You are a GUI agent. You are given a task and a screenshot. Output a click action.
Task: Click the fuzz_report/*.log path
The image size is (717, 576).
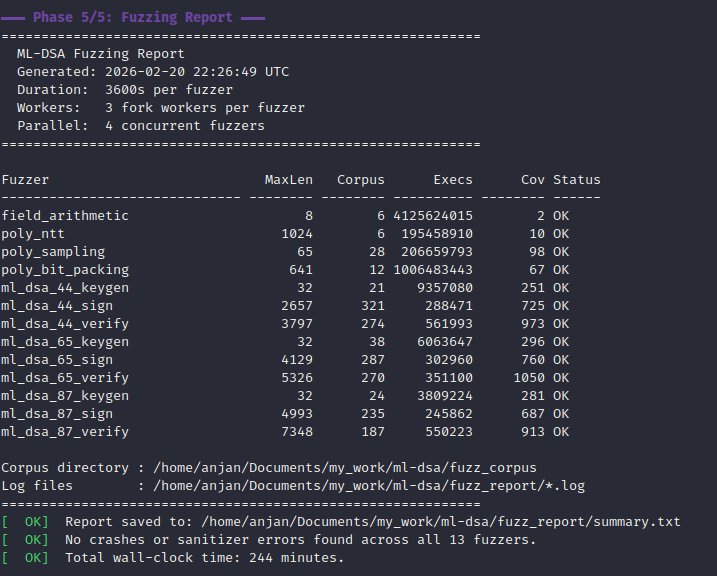(369, 485)
